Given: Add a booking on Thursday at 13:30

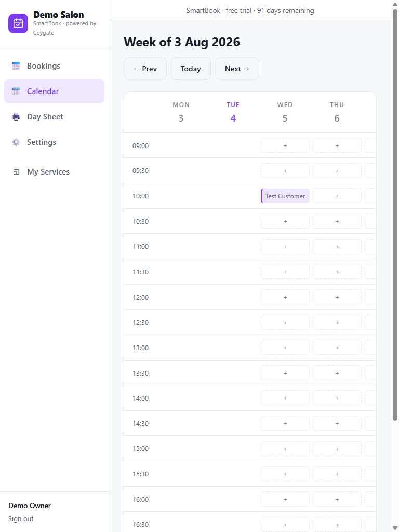Looking at the screenshot, I should [337, 373].
